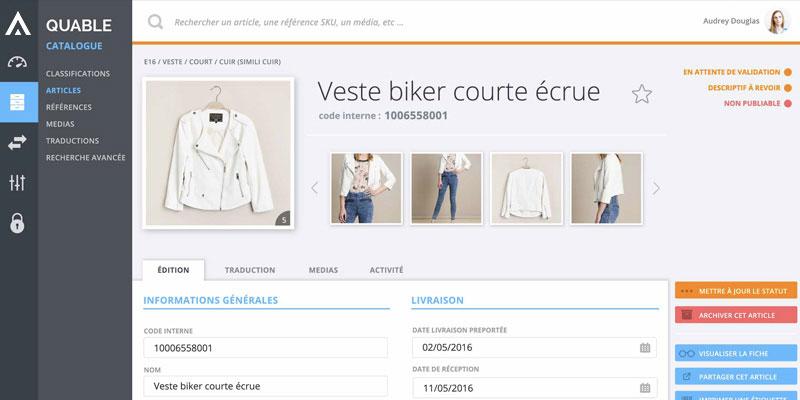Switch to the Activité tab
Viewport: 800px width, 400px height.
[x=386, y=270]
